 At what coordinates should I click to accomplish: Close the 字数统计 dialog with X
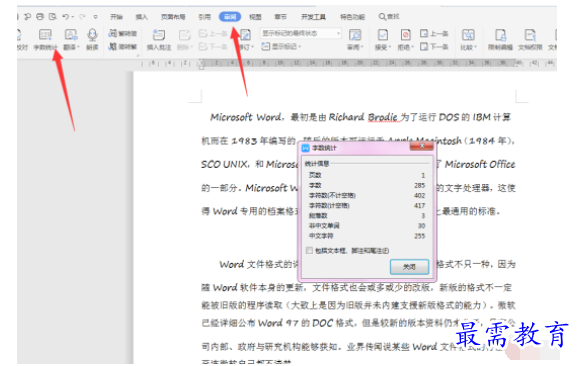pyautogui.click(x=422, y=146)
